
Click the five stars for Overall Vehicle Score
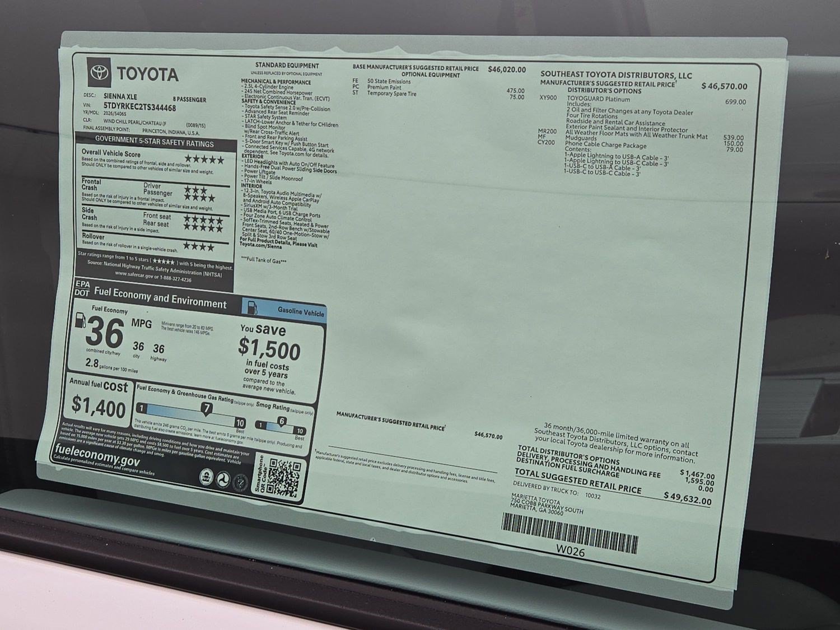204,160
